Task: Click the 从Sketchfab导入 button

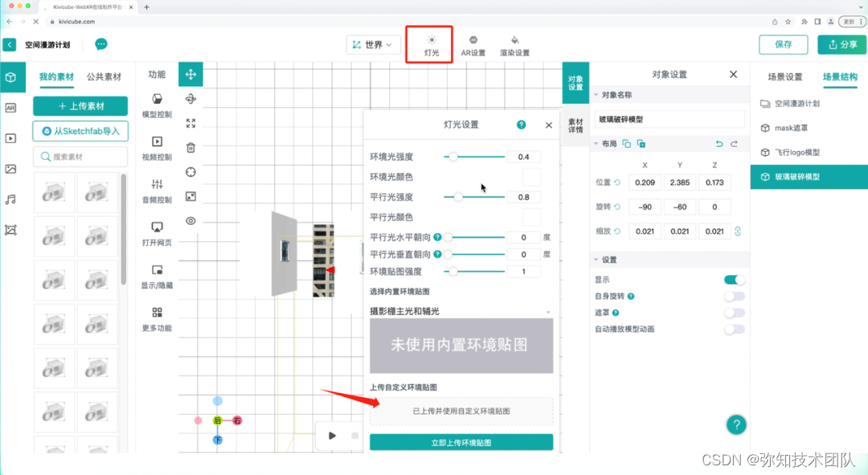Action: point(80,131)
